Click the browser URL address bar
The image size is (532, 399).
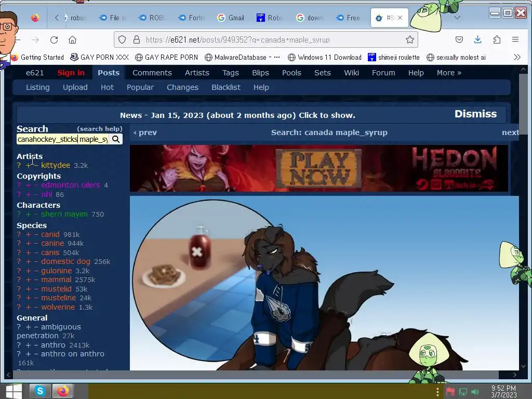pos(265,39)
